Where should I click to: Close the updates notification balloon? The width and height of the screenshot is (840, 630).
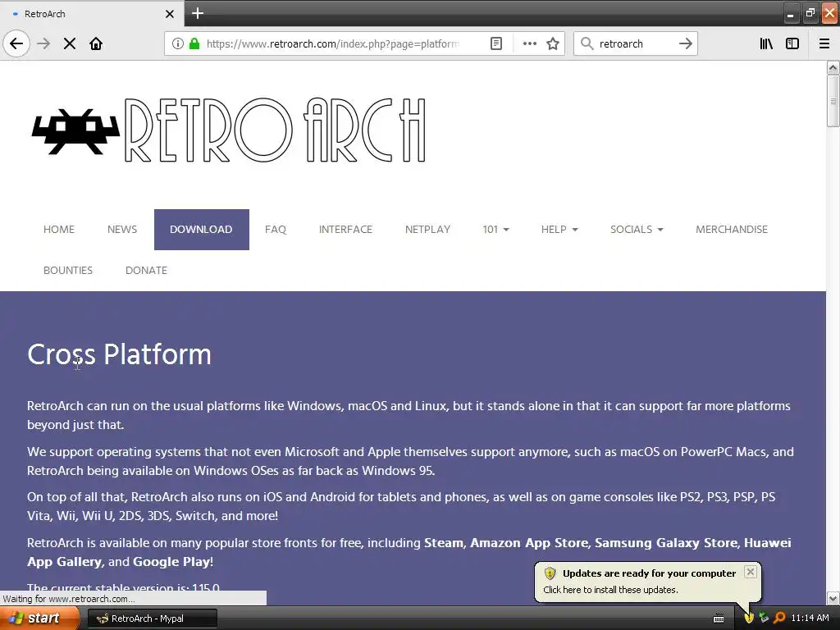coord(751,572)
